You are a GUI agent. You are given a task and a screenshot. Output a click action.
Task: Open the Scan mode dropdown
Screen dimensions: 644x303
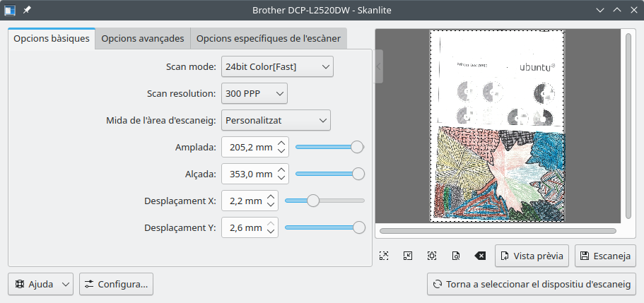coord(276,66)
